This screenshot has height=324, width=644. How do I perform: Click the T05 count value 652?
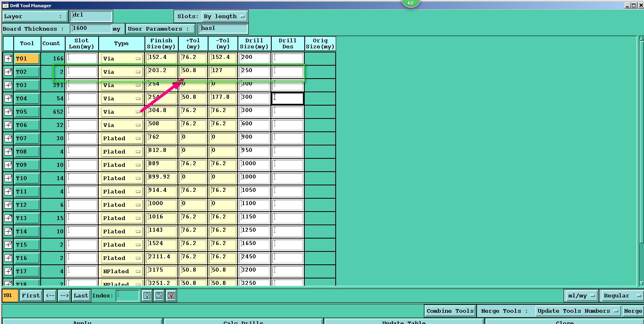coord(58,112)
